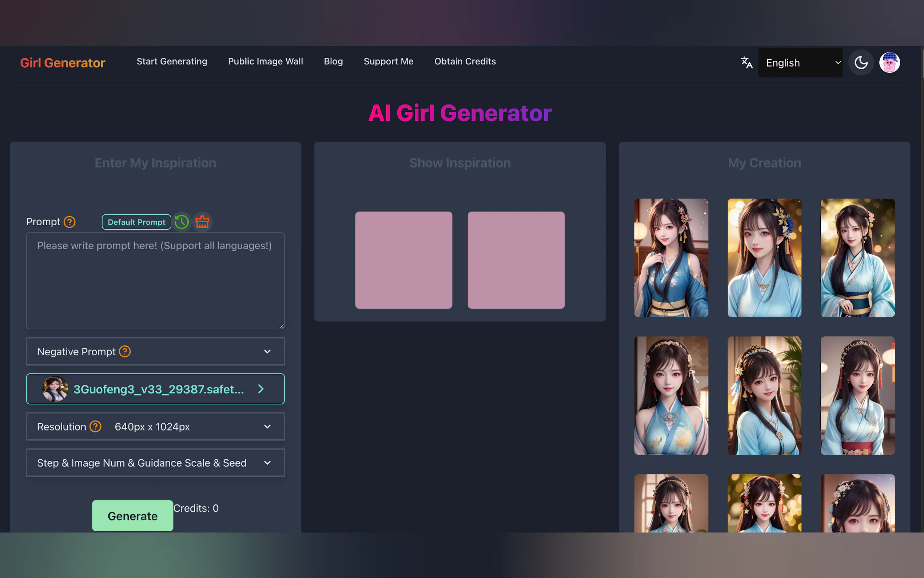Open the Obtain Credits page
The width and height of the screenshot is (924, 578).
[x=465, y=61]
